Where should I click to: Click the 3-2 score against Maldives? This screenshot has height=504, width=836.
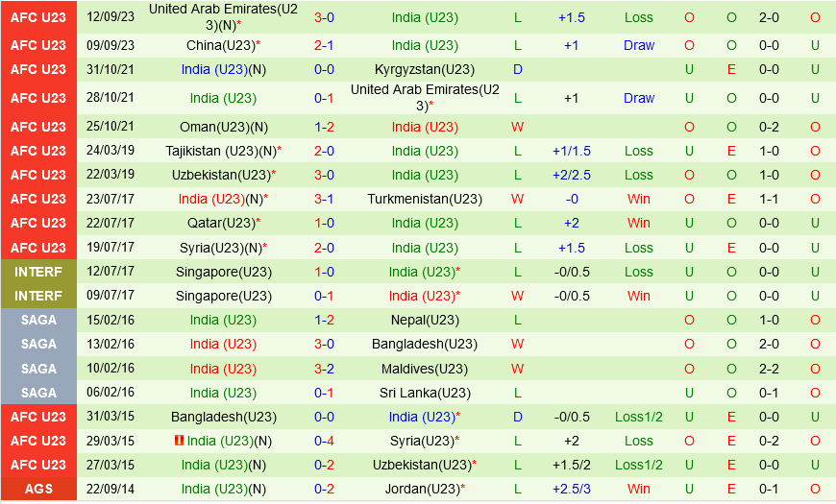click(324, 369)
